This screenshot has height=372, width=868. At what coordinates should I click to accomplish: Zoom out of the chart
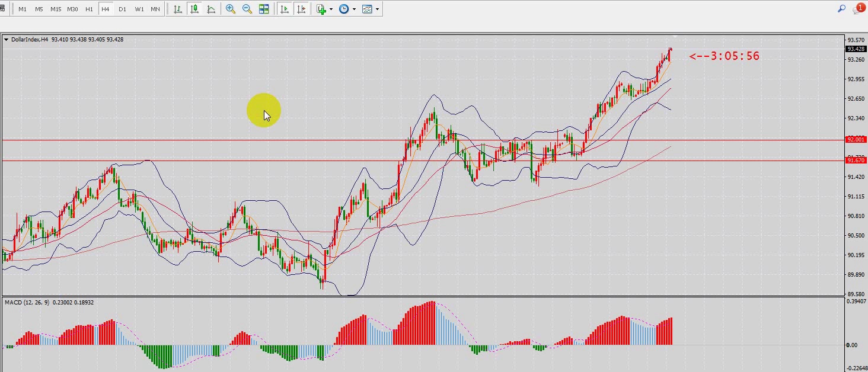247,9
